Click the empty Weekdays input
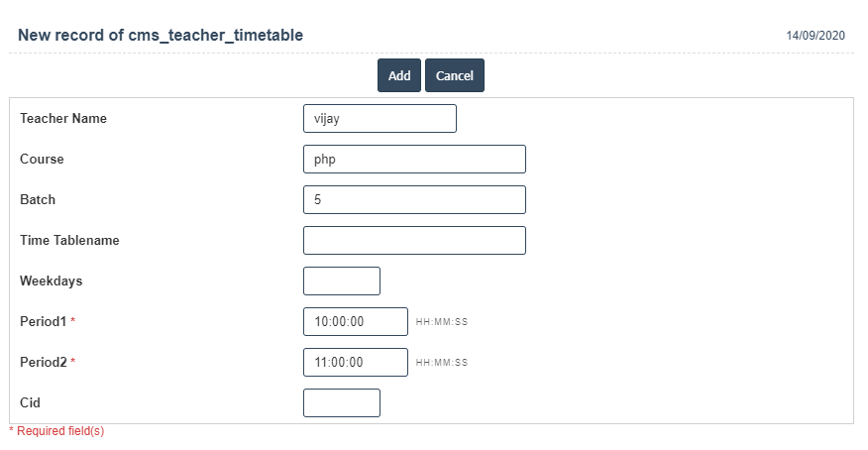The height and width of the screenshot is (450, 868). 342,281
